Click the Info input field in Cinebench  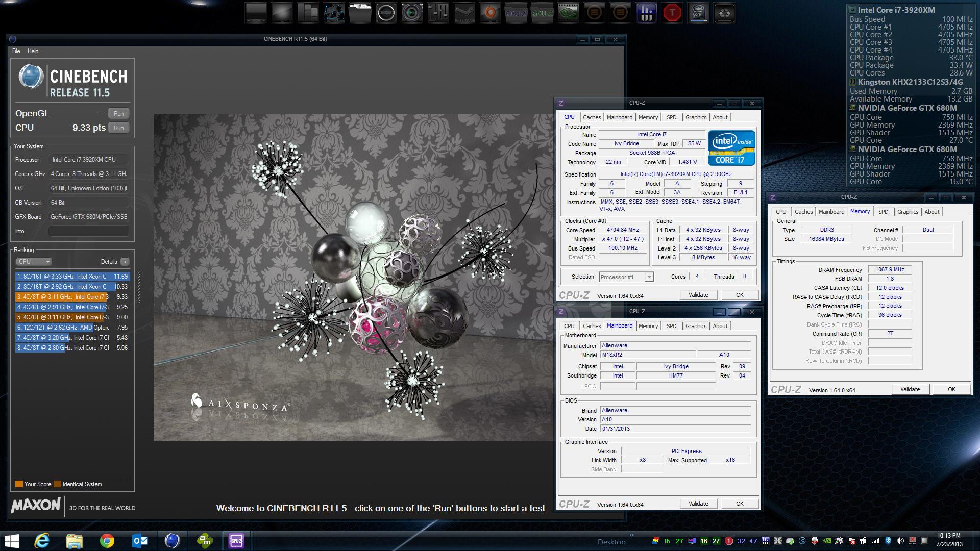point(88,231)
